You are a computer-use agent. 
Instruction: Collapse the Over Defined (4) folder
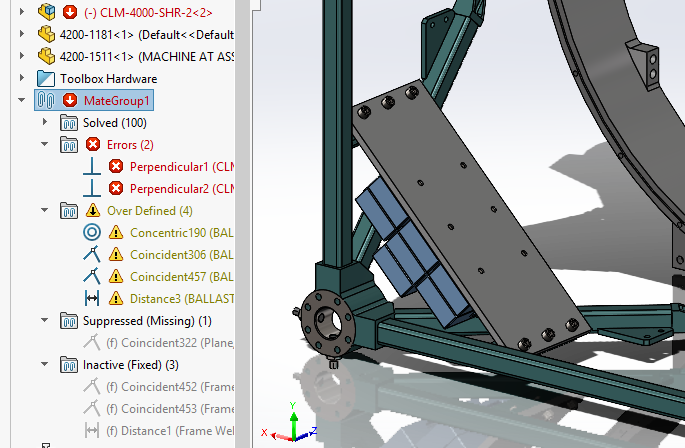44,210
